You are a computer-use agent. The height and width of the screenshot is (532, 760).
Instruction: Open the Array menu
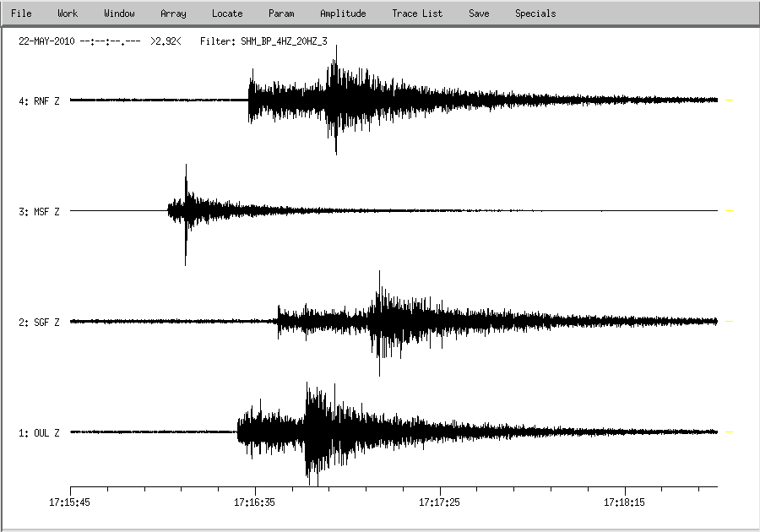click(173, 14)
